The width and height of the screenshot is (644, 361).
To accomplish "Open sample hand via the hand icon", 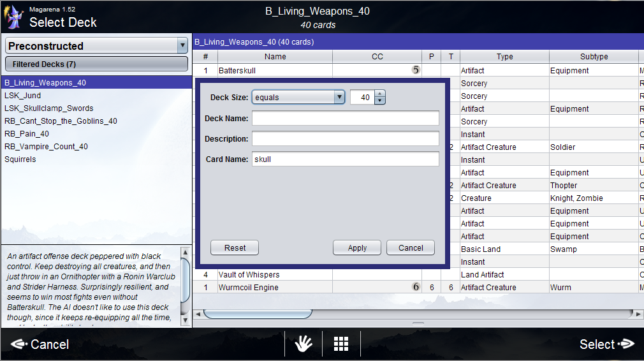I will (x=304, y=344).
